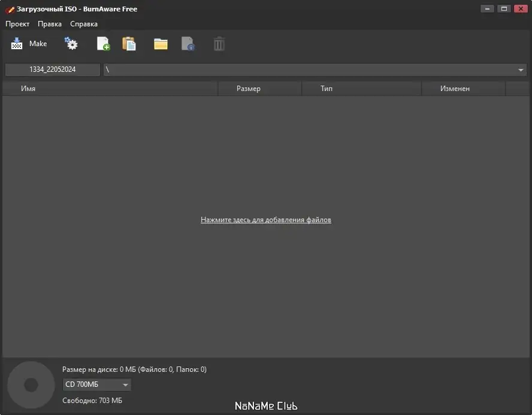Click the disc usage indicator icon
Viewport: 532px width, 415px height.
[31, 385]
